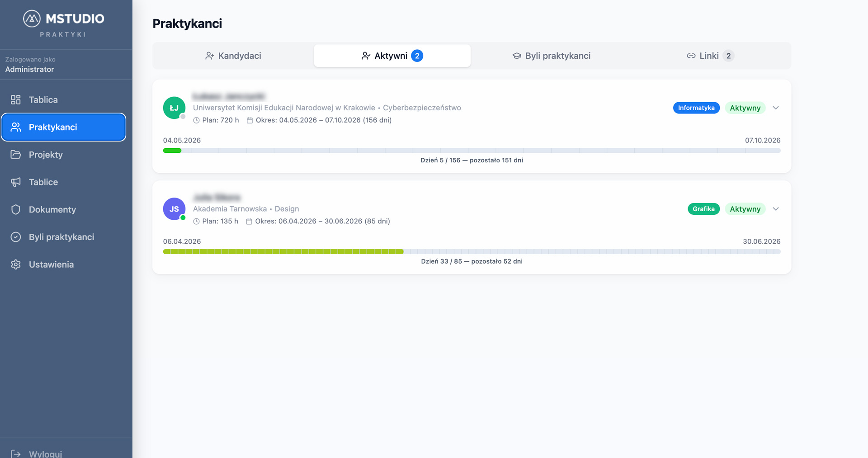This screenshot has height=458, width=868.
Task: Click 'Akademia Tarnowska • Design' text
Action: point(246,209)
